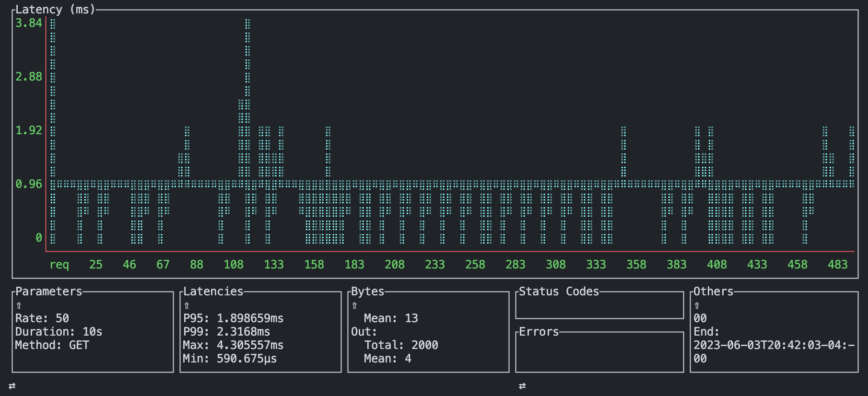Click the 158 x-axis label
The image size is (868, 396).
[314, 265]
